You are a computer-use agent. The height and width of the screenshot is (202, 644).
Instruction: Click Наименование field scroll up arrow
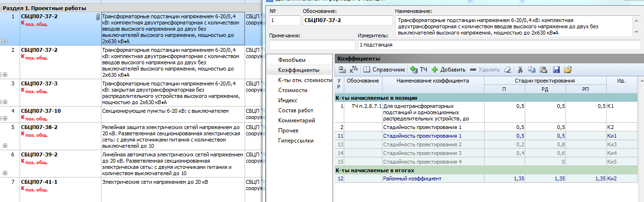[636, 21]
